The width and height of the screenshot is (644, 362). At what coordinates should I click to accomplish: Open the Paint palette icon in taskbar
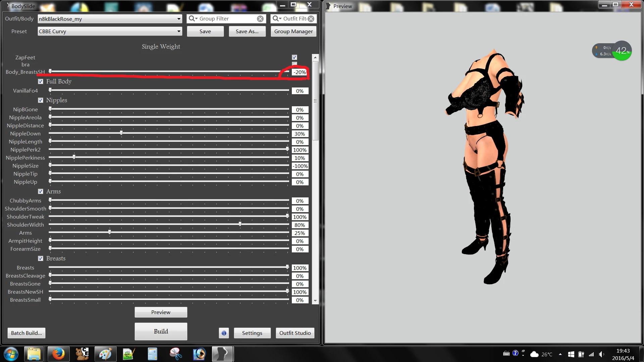click(x=105, y=354)
